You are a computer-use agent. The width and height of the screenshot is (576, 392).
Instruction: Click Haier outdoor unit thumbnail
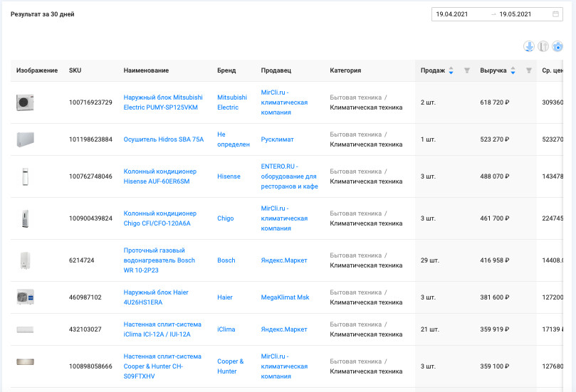click(25, 297)
